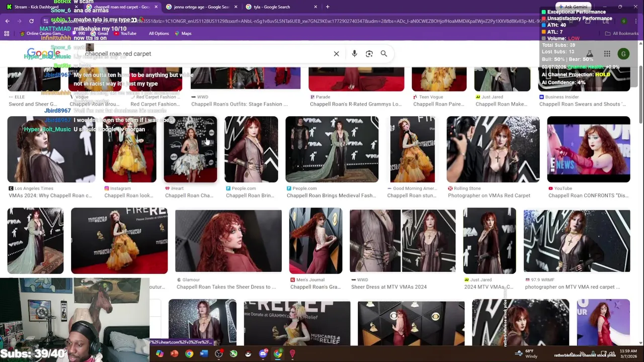Open the Men's Journal image result

click(x=315, y=241)
